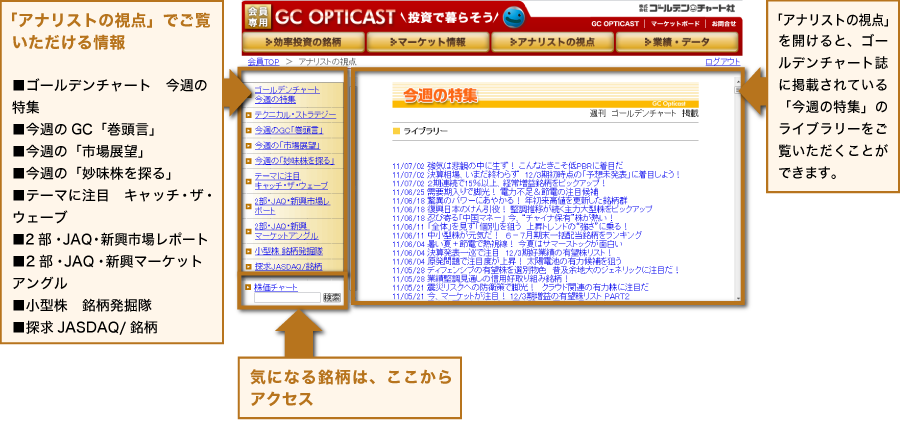Viewport: 900px width, 439px height.
Task: Click the ライブラリー section heading
Action: click(x=425, y=131)
